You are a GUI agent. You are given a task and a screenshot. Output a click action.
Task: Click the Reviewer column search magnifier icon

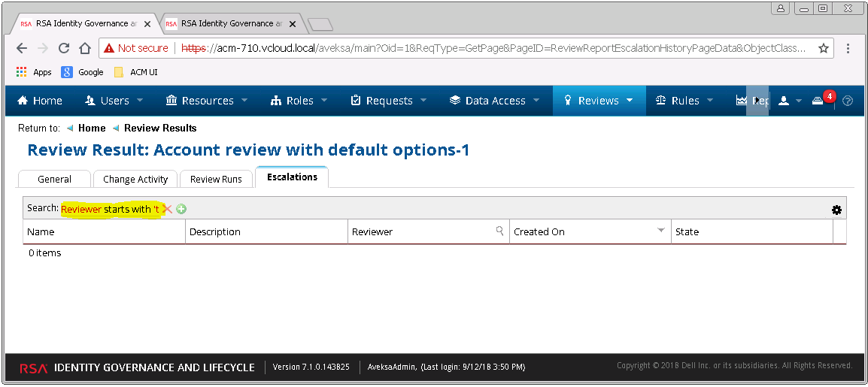499,231
